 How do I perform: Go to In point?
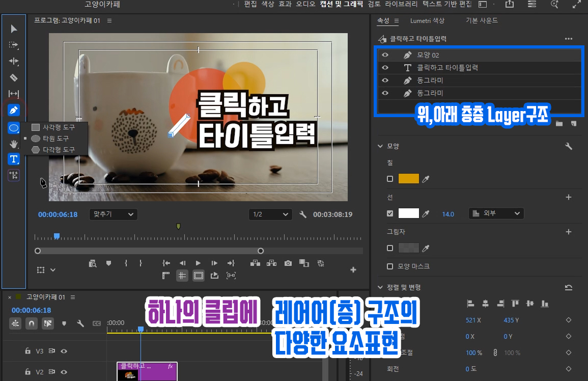166,263
